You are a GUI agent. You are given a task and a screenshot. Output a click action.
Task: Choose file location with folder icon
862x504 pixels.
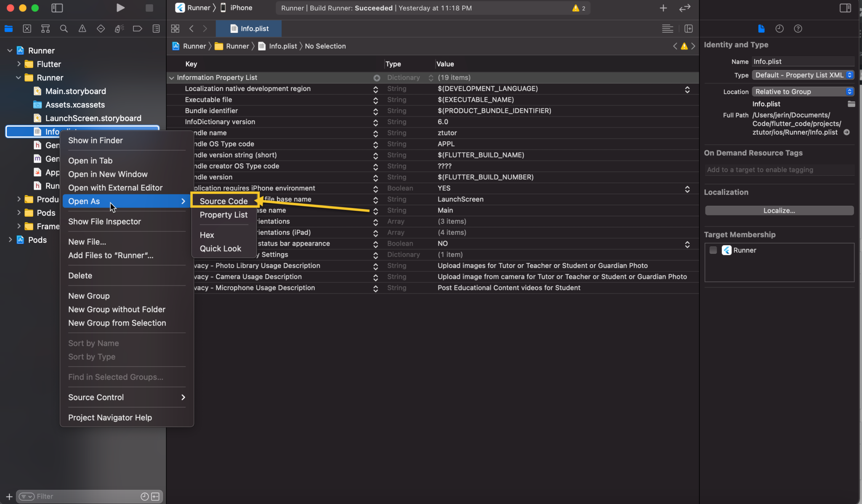pyautogui.click(x=851, y=104)
